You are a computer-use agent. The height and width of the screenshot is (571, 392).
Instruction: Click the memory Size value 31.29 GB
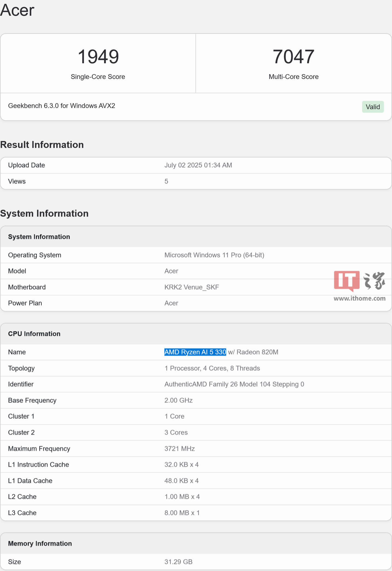[x=178, y=562]
